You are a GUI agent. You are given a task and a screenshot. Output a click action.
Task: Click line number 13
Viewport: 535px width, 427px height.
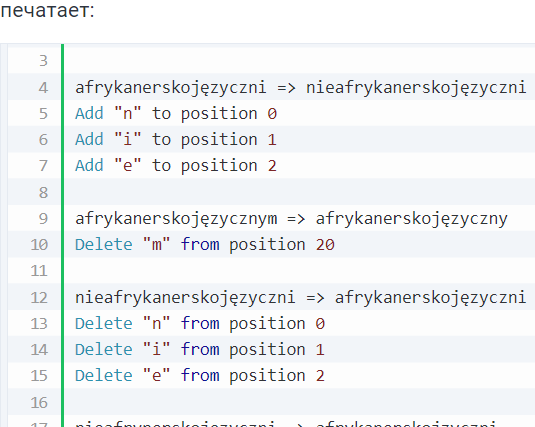39,324
